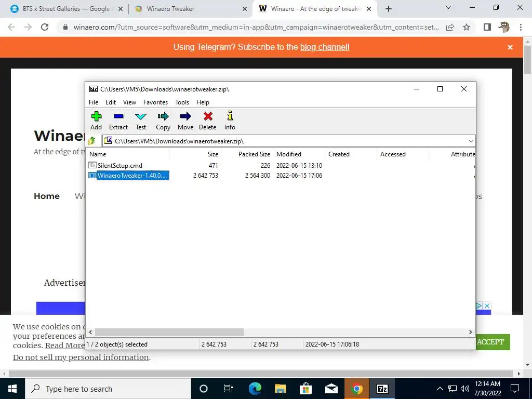Sort by the Size column header
The height and width of the screenshot is (399, 532).
195,154
